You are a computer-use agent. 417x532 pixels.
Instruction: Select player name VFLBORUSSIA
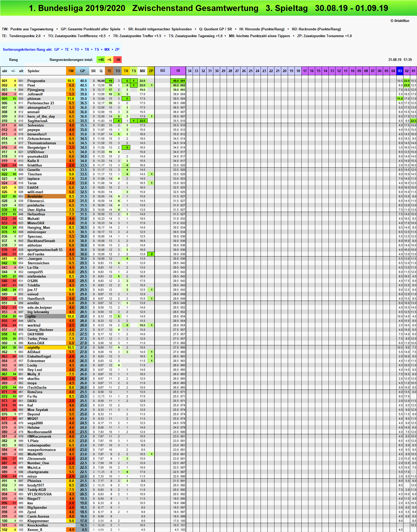click(39, 494)
